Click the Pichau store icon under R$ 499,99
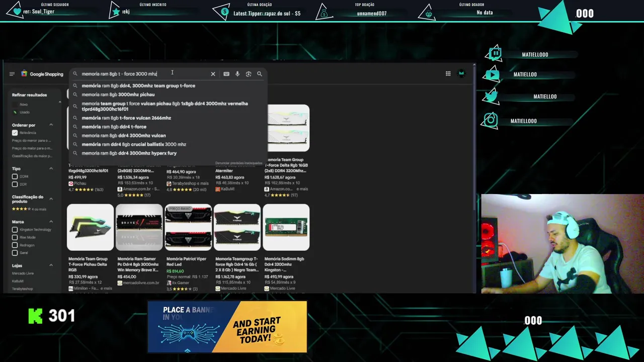644x362 pixels. [71, 184]
